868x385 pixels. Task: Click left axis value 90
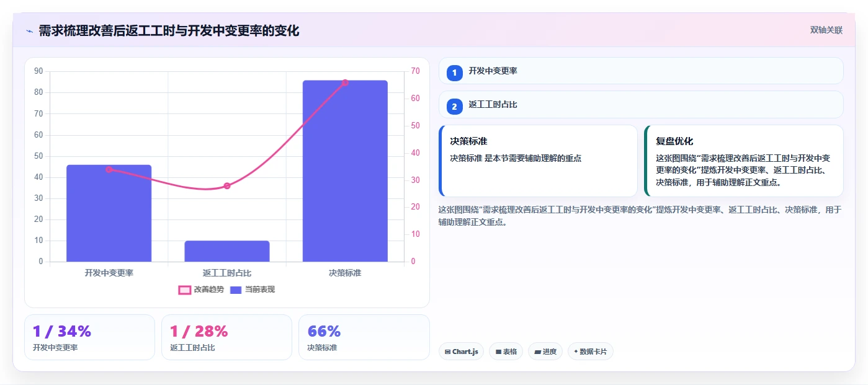click(38, 71)
